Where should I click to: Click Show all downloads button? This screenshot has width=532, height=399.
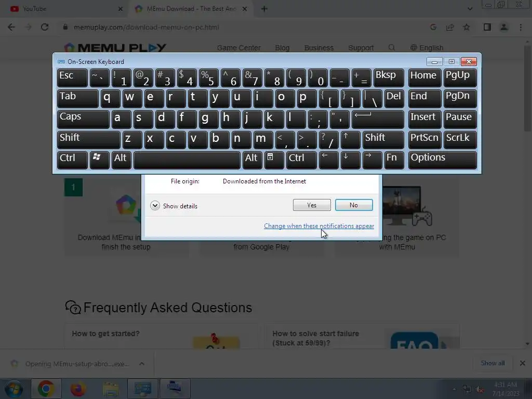point(493,363)
